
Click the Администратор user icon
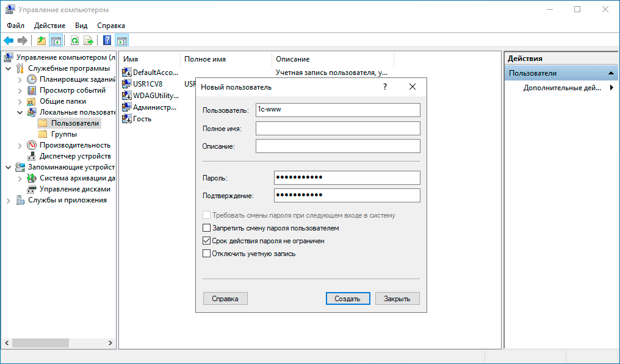[x=127, y=107]
